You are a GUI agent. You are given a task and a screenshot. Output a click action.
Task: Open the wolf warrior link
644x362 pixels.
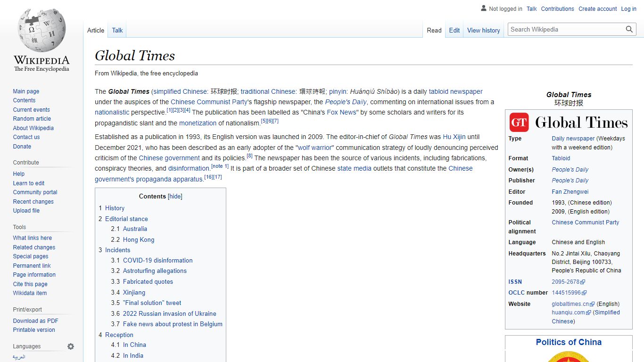pos(315,148)
